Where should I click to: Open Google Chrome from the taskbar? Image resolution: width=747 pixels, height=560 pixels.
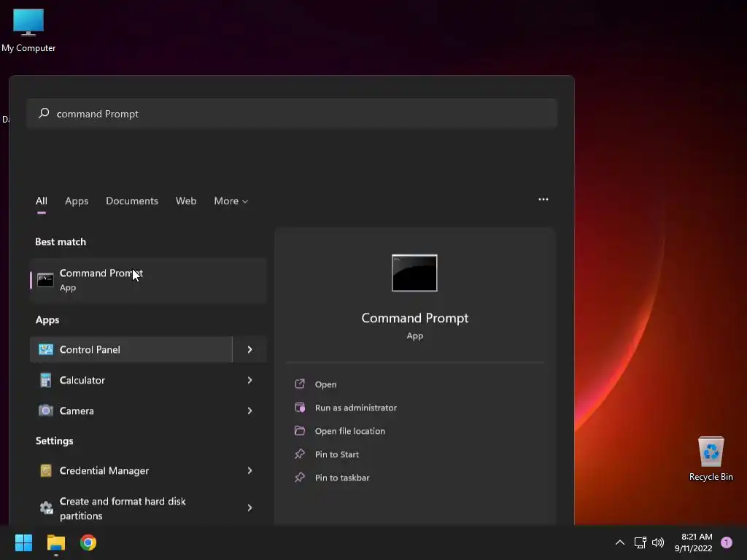click(x=88, y=542)
